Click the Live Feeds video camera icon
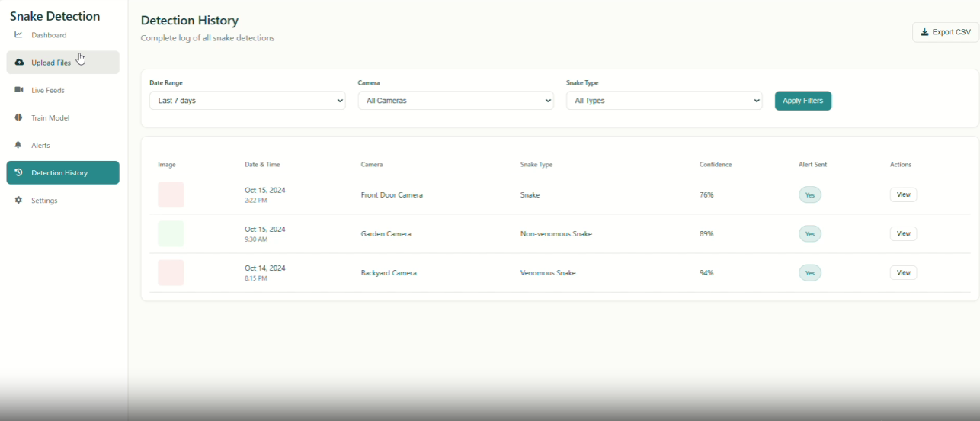 click(19, 90)
